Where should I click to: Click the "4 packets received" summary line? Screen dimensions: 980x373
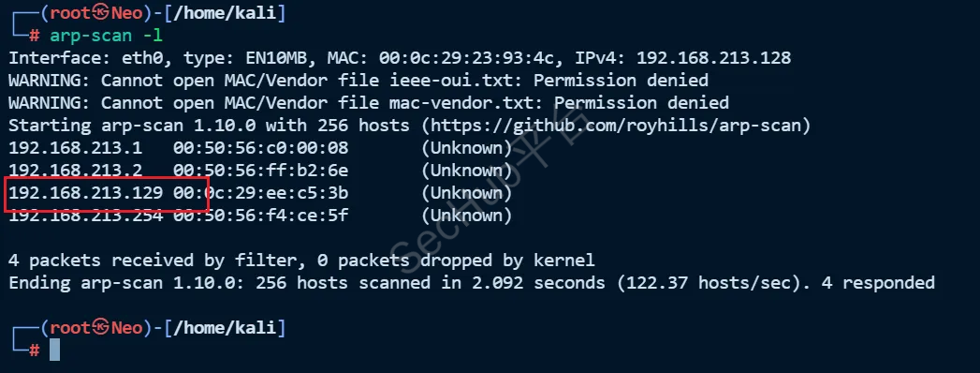(x=302, y=261)
